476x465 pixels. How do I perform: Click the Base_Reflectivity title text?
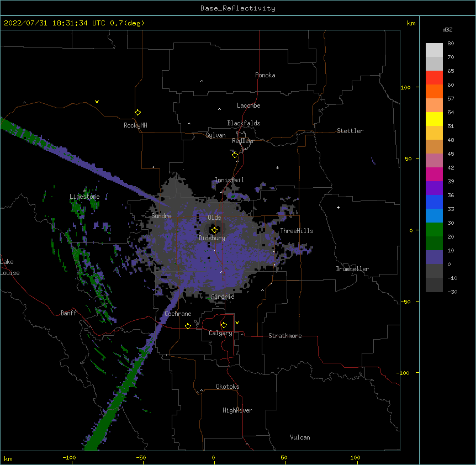238,8
